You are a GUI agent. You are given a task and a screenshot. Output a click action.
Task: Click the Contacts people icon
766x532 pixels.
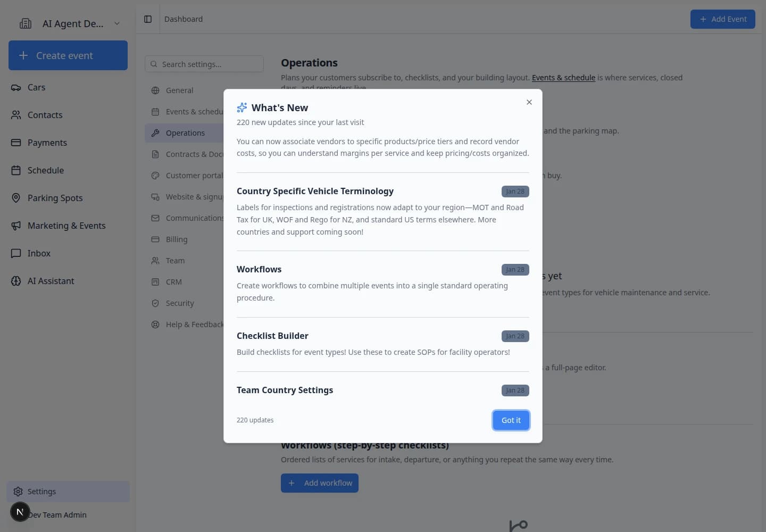[x=16, y=115]
